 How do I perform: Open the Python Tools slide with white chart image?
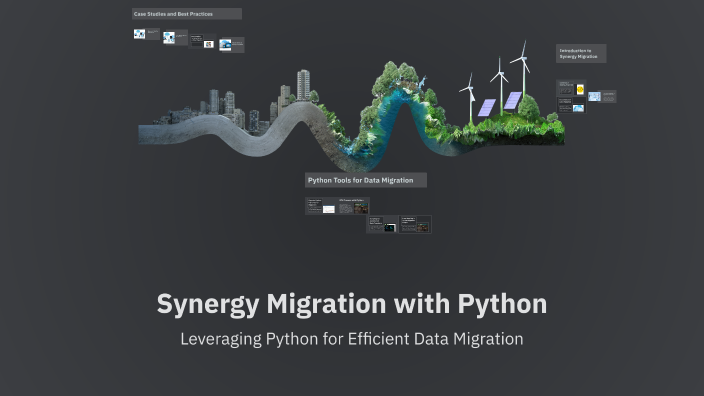point(321,206)
